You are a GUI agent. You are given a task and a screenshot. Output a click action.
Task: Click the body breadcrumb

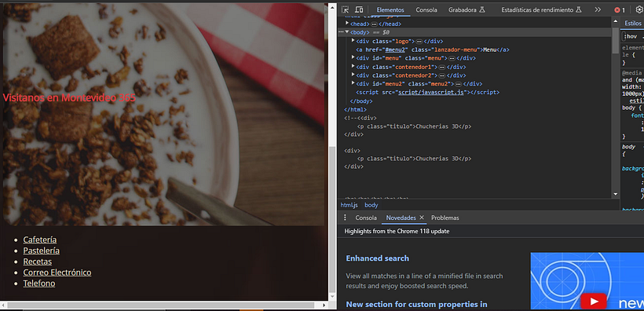point(371,205)
